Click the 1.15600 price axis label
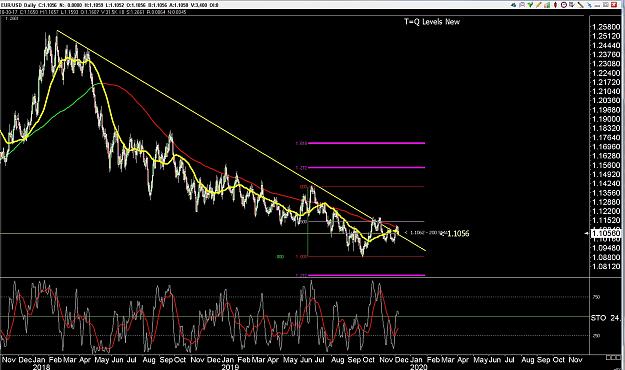Viewport: 625px width, 370px height. coord(606,165)
